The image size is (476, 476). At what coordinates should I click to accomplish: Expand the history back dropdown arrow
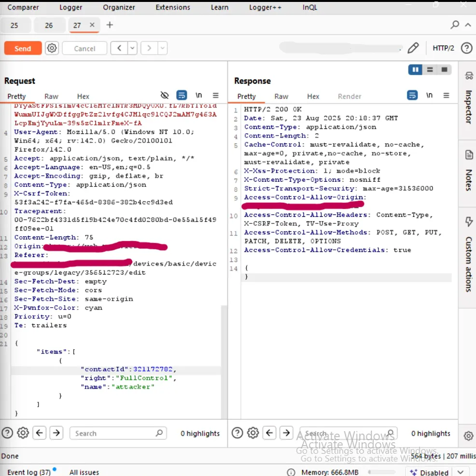coord(132,48)
